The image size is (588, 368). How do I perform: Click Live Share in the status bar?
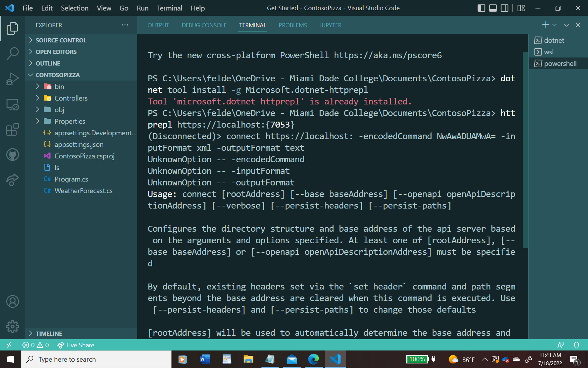point(76,345)
